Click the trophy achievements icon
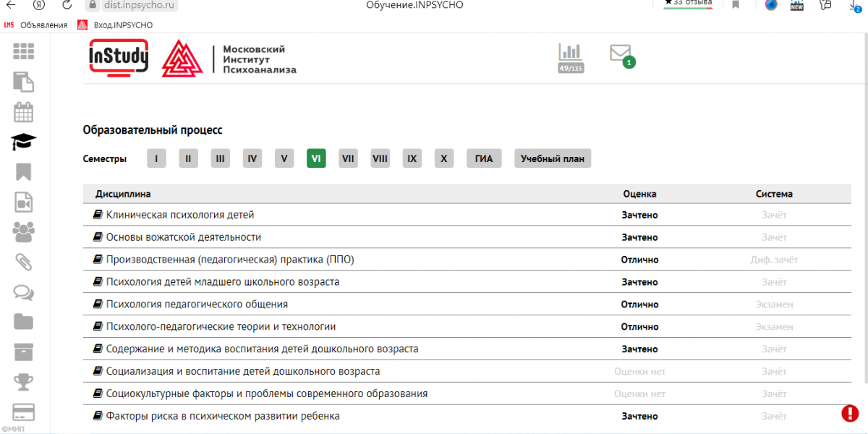The width and height of the screenshot is (868, 434). (23, 380)
